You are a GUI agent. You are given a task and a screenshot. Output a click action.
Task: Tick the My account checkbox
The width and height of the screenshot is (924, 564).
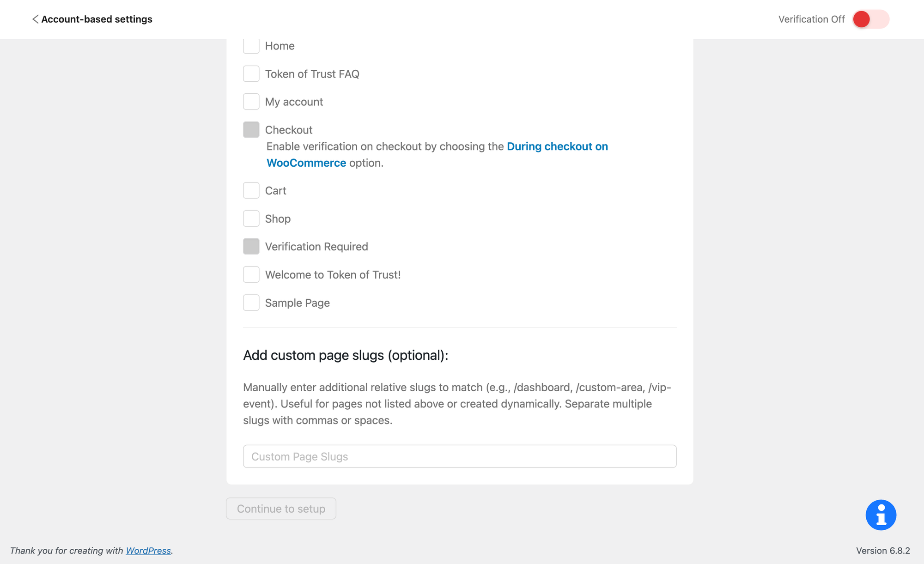(251, 102)
